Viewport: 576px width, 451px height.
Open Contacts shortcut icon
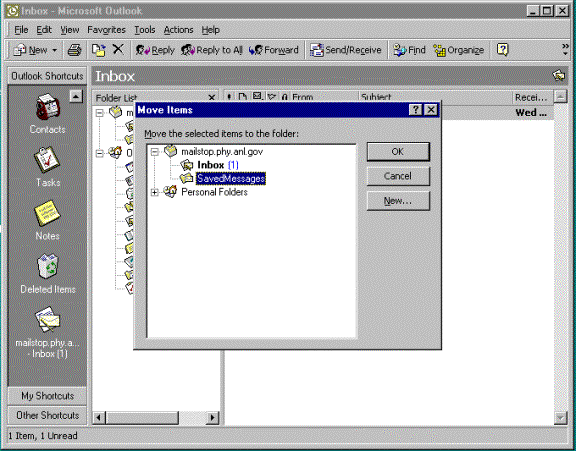coord(47,107)
